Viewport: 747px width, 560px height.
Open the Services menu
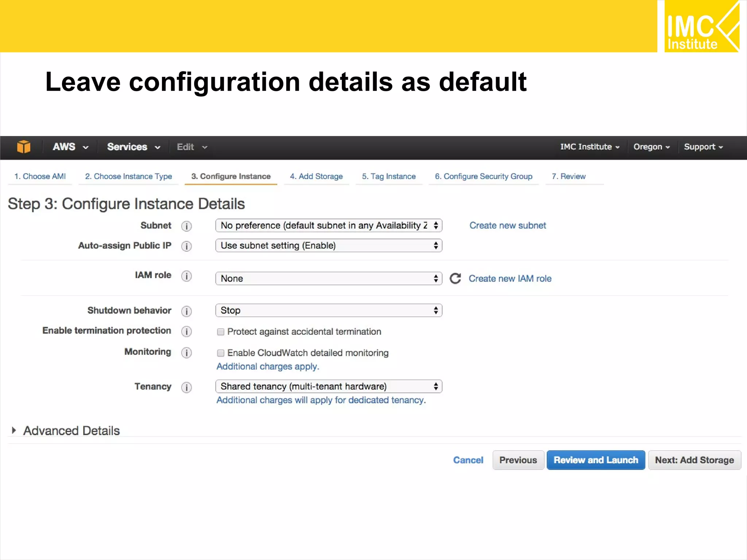(x=133, y=147)
